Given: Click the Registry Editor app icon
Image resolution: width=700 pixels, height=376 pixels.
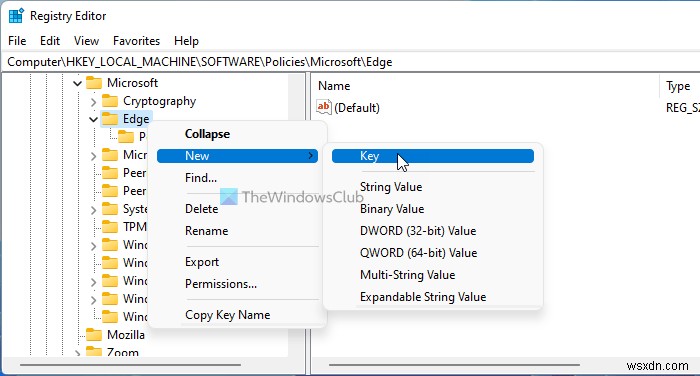Looking at the screenshot, I should (x=16, y=16).
